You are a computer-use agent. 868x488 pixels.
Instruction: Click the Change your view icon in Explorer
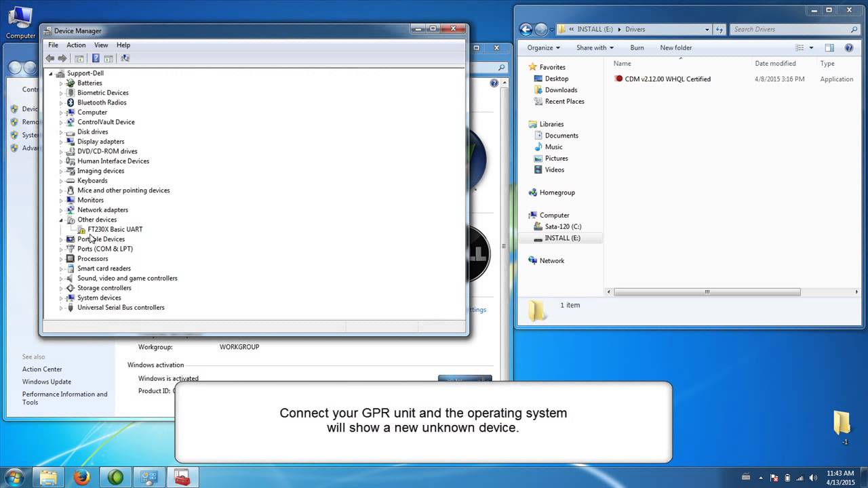[800, 47]
